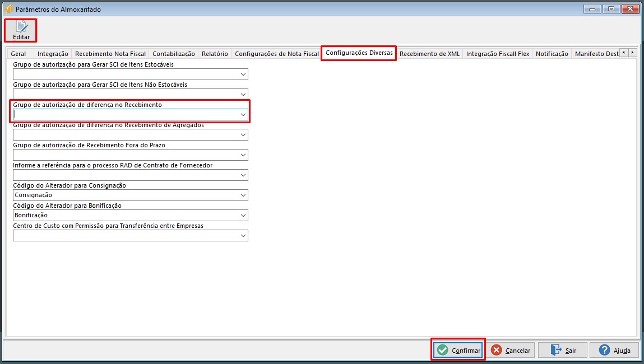644x364 pixels.
Task: Switch to the Relatório tab
Action: pos(215,54)
